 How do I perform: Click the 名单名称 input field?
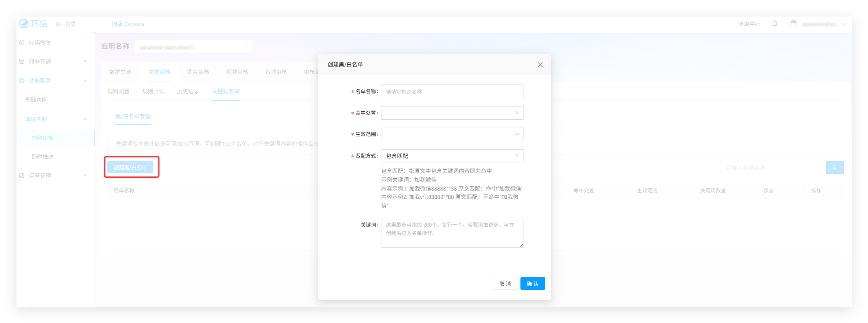[x=452, y=92]
